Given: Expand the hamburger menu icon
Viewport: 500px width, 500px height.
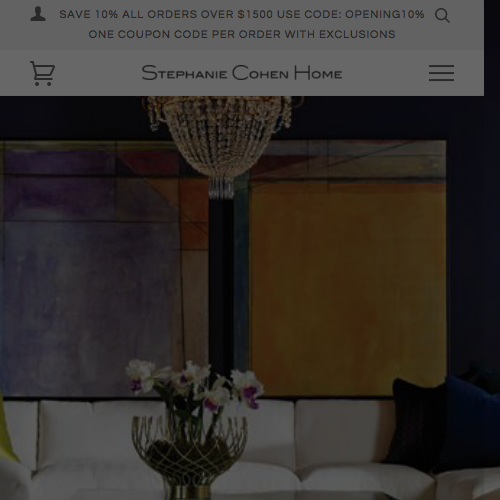Looking at the screenshot, I should pos(441,73).
